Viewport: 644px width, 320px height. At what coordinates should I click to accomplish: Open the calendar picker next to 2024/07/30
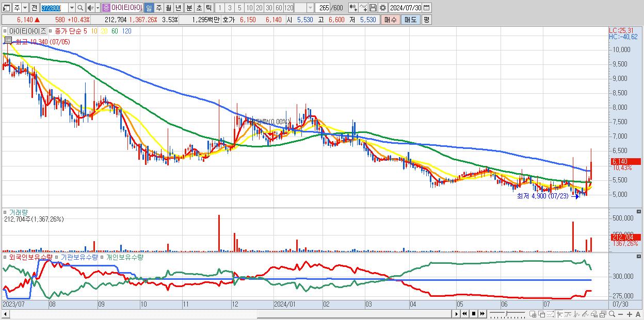[x=426, y=8]
